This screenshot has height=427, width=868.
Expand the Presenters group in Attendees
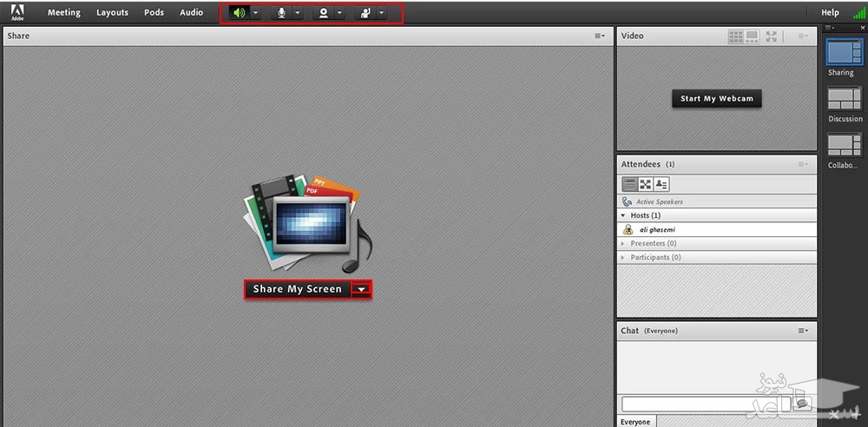pyautogui.click(x=622, y=244)
